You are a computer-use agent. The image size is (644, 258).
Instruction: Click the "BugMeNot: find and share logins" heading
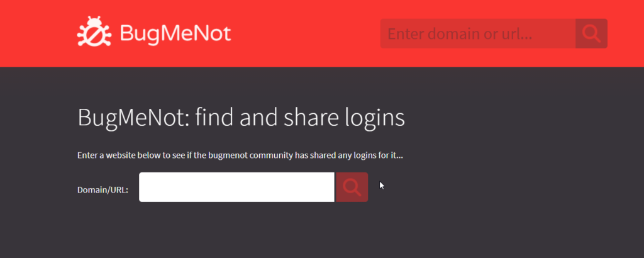241,118
